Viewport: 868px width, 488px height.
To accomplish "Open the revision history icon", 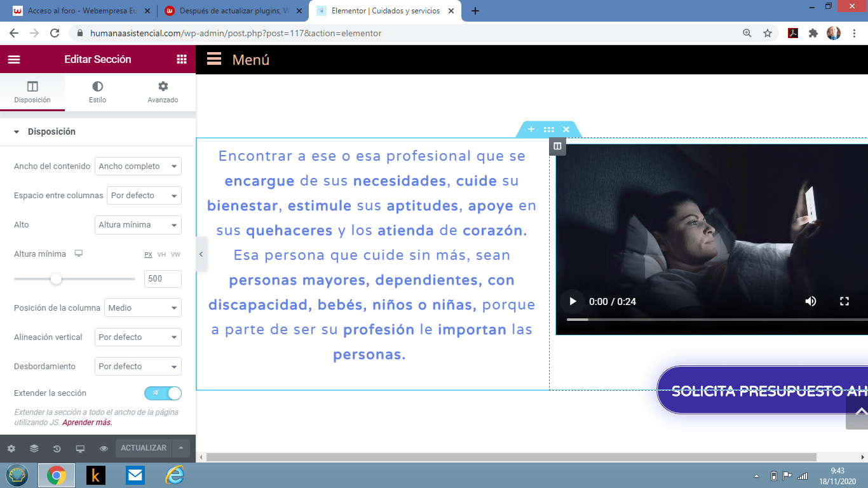I will [57, 449].
